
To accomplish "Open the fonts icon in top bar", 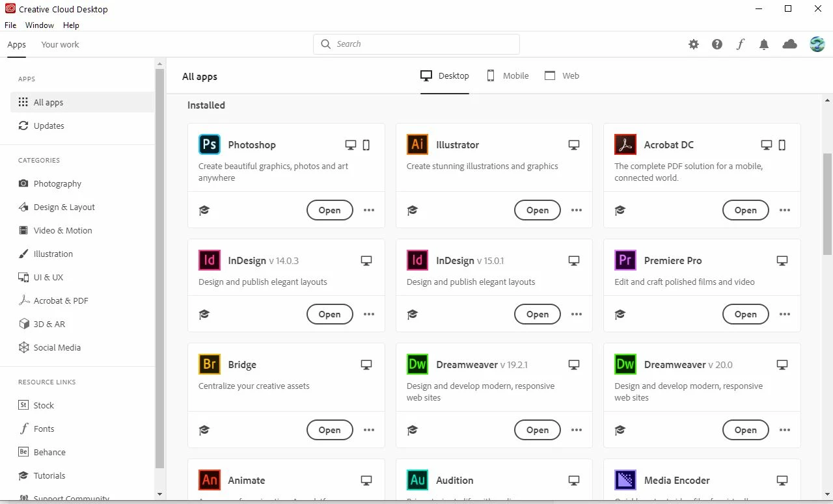I will (741, 44).
